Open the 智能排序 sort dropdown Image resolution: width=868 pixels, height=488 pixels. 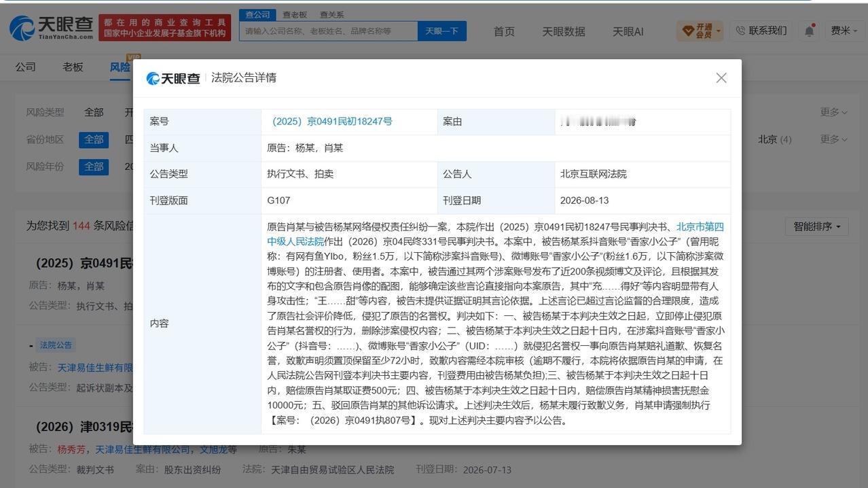(x=816, y=226)
